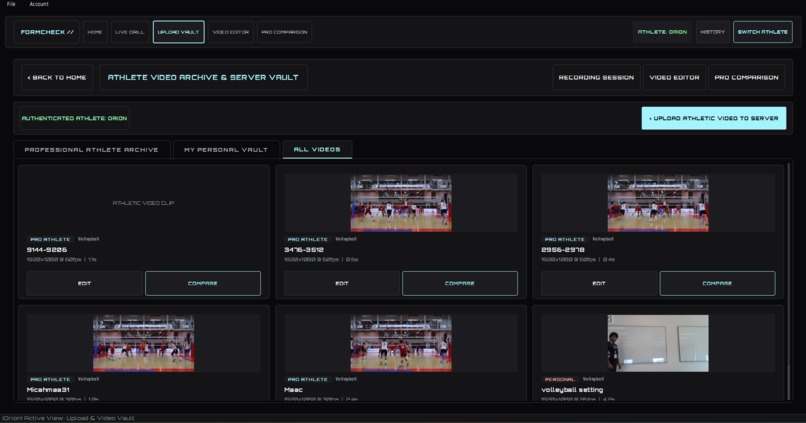Click the Switch Athlete button
806x423 pixels.
pos(762,32)
